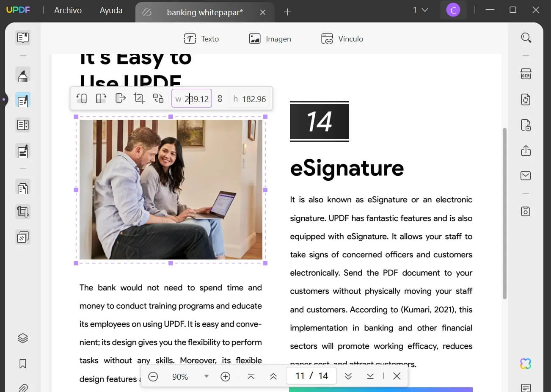Screen dimensions: 551x392
Task: Toggle the aspect ratio lock link
Action: click(x=220, y=99)
